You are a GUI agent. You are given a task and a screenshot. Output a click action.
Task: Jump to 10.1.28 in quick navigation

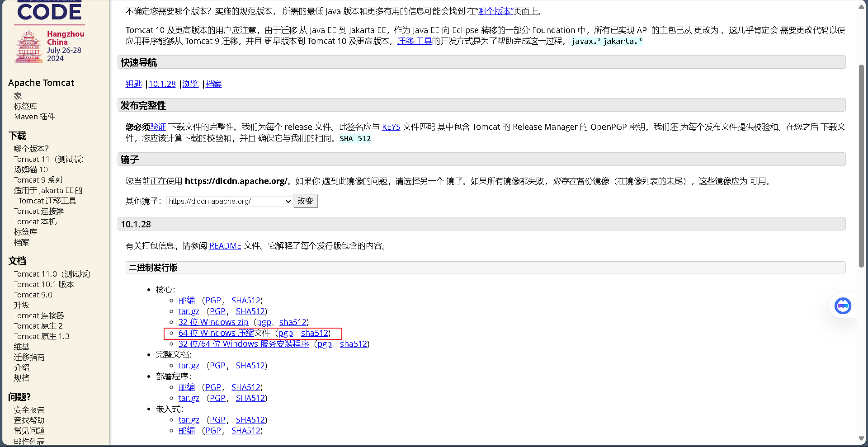click(x=162, y=84)
